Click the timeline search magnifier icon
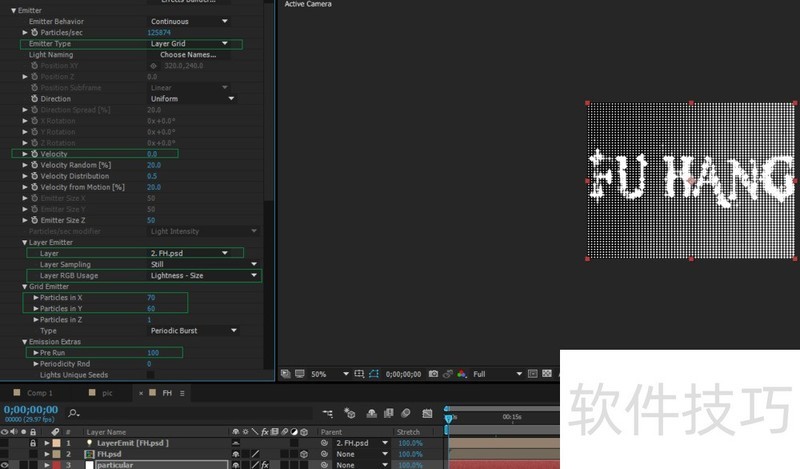This screenshot has width=800, height=469. point(74,412)
